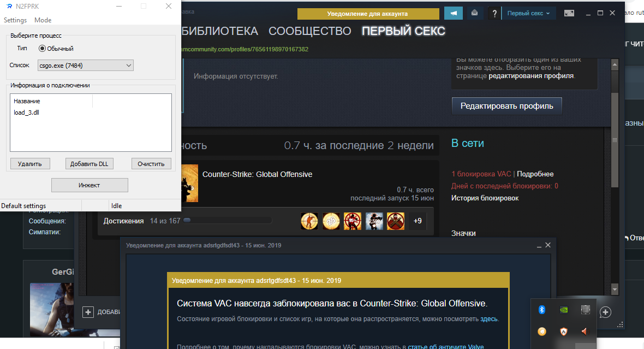Image resolution: width=644 pixels, height=349 pixels.
Task: Click the Steam help question mark icon
Action: pos(494,14)
